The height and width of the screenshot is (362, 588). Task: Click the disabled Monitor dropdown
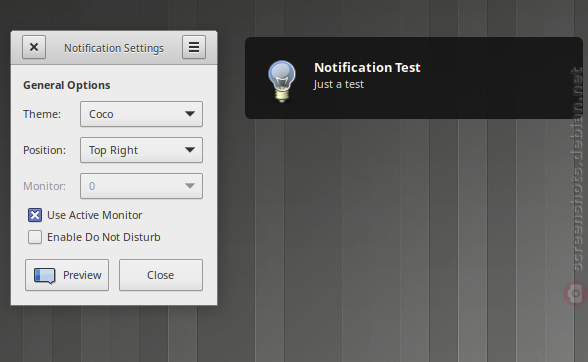pos(141,186)
